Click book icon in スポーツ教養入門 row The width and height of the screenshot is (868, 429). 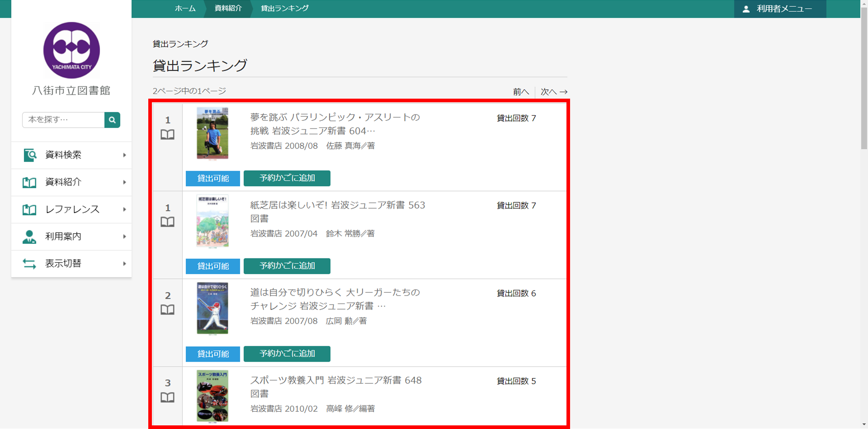coord(168,397)
